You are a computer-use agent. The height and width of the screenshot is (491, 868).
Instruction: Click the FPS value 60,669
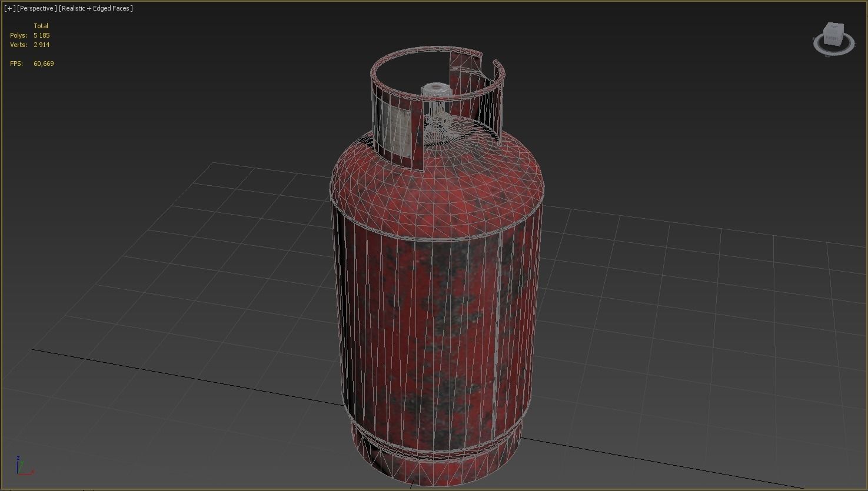tap(44, 64)
